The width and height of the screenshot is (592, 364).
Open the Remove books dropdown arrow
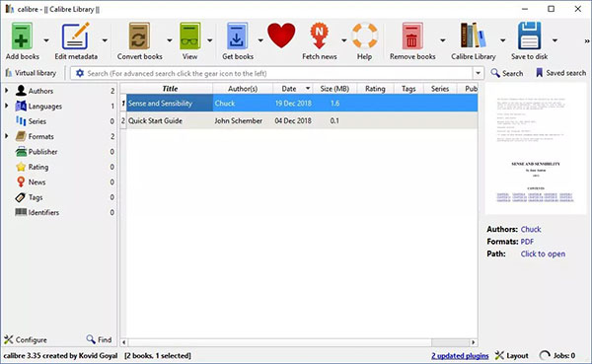pos(442,40)
